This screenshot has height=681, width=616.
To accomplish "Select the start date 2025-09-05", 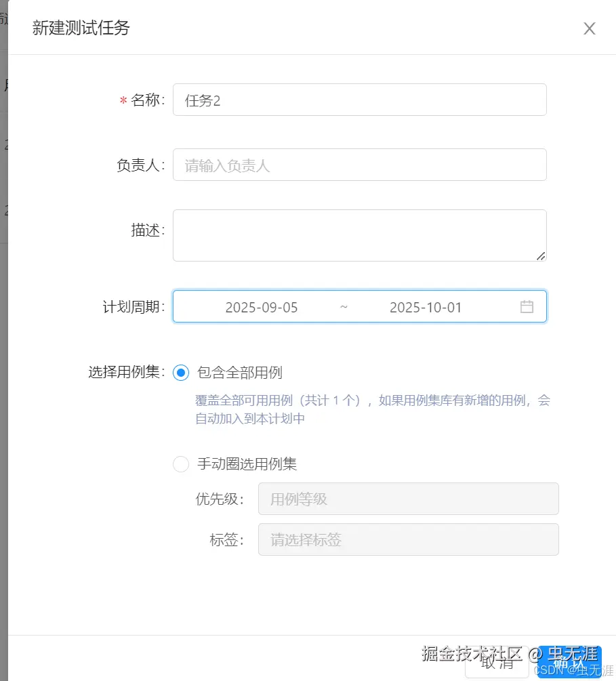I will (262, 306).
